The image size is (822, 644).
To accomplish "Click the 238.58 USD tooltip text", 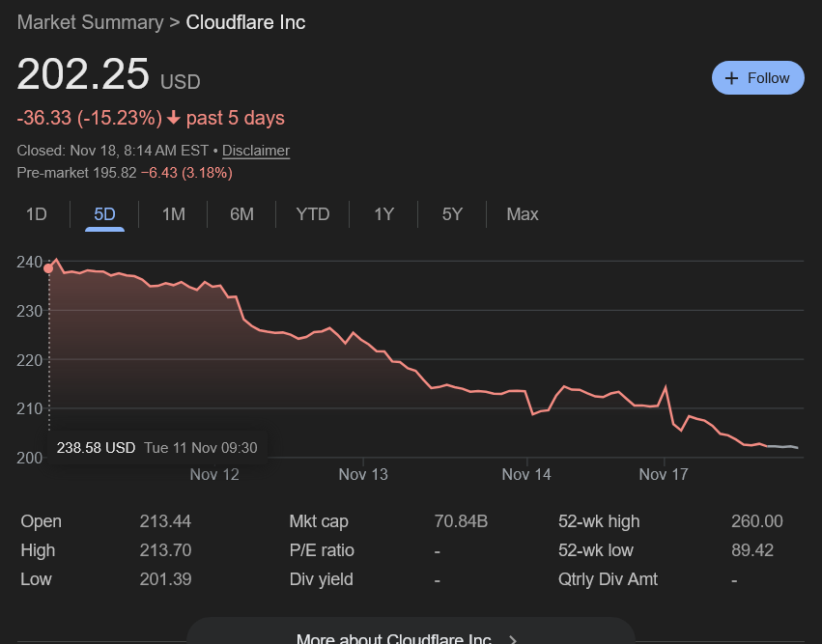I will (96, 448).
